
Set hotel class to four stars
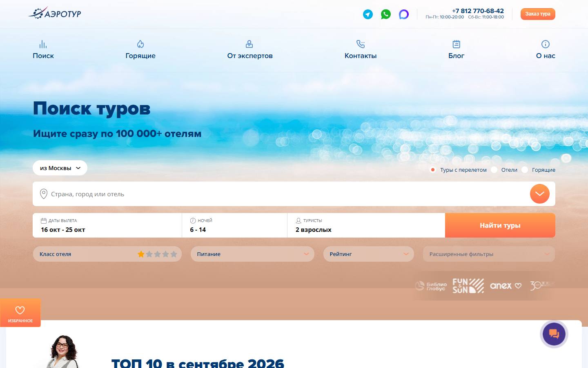165,254
